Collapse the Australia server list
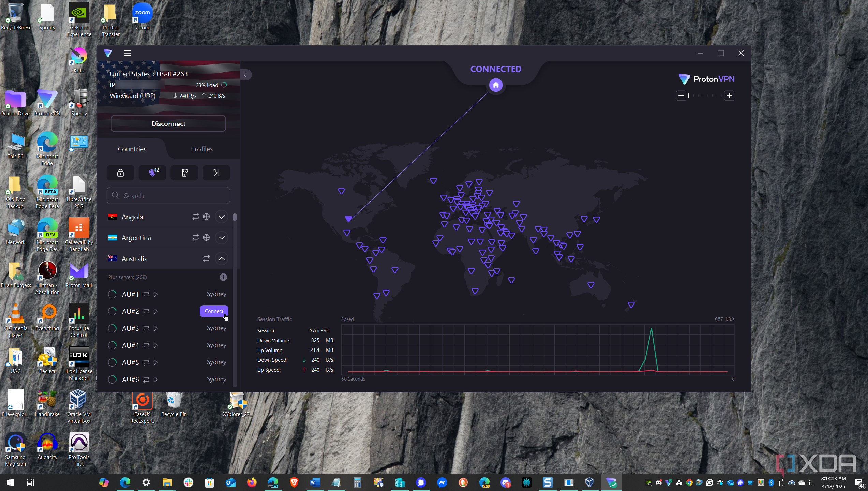Viewport: 868px width, 491px height. pos(222,259)
